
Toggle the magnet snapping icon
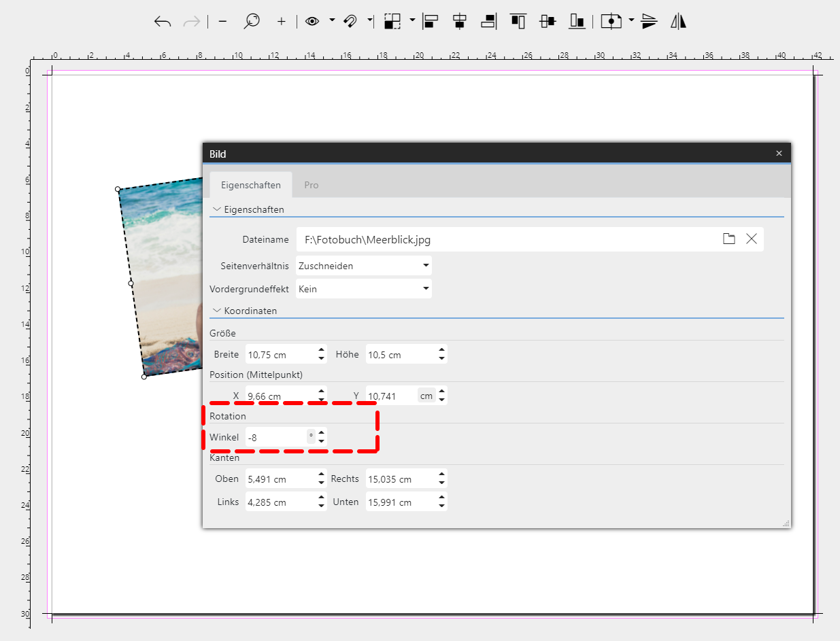[x=350, y=22]
